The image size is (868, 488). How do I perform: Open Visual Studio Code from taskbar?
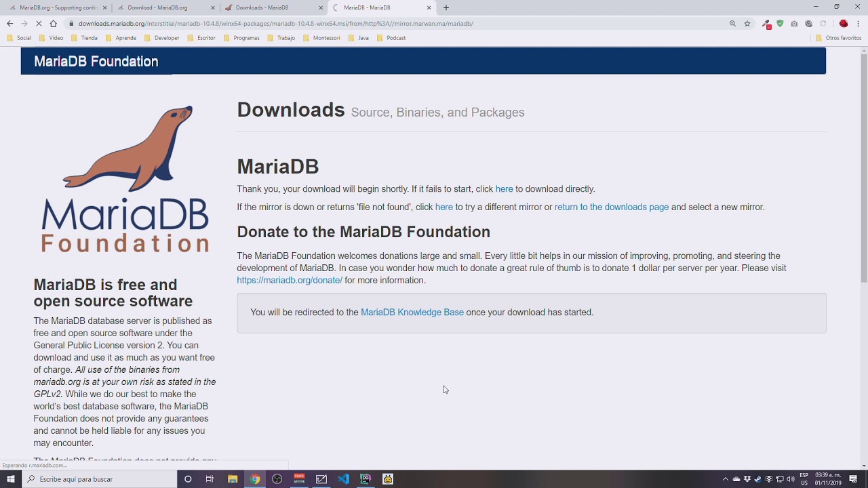point(343,479)
